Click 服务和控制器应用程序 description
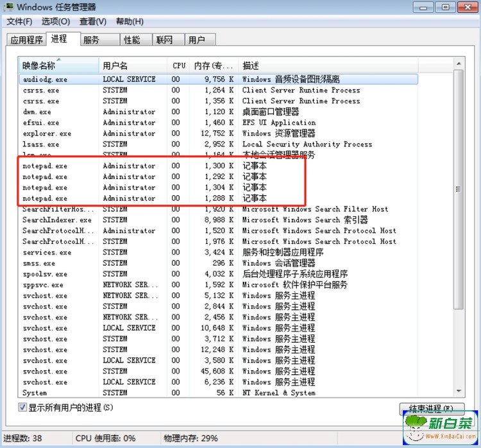The height and width of the screenshot is (448, 481). (283, 252)
